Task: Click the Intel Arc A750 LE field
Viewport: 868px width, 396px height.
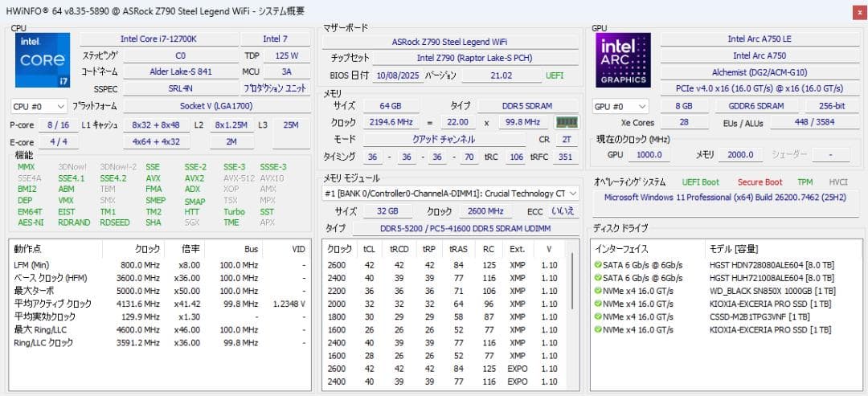Action: point(759,39)
